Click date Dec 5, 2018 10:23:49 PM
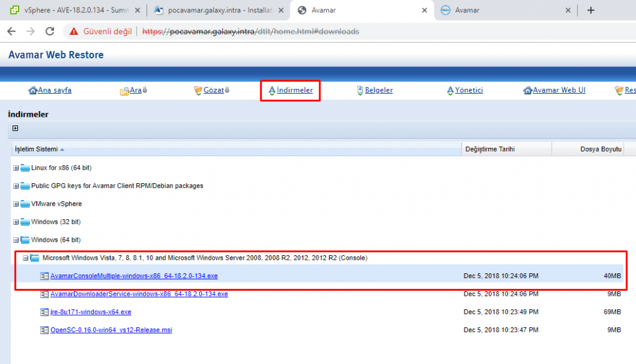The width and height of the screenshot is (636, 364). (501, 312)
